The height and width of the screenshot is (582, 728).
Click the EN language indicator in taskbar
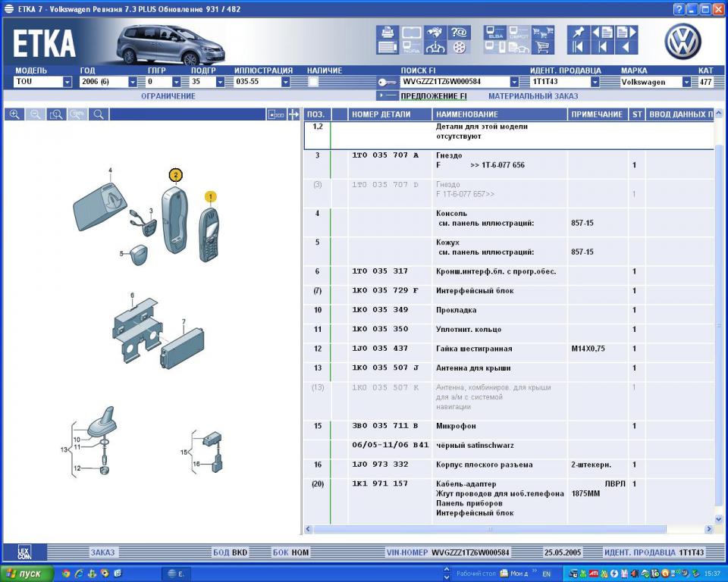click(x=547, y=574)
